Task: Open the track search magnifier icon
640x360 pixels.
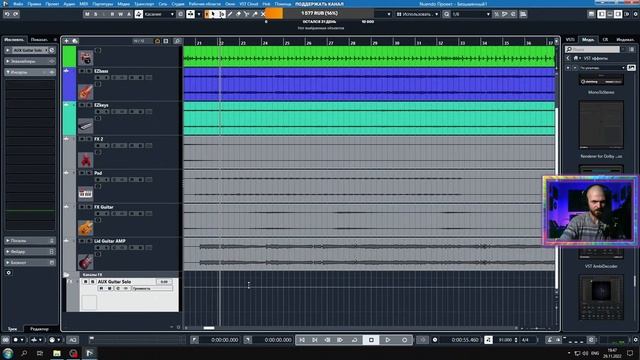Action: pyautogui.click(x=177, y=41)
